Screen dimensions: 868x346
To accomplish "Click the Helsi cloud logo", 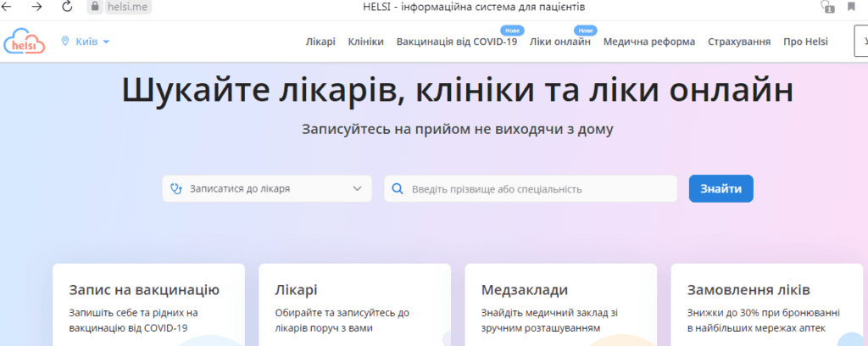I will point(25,41).
